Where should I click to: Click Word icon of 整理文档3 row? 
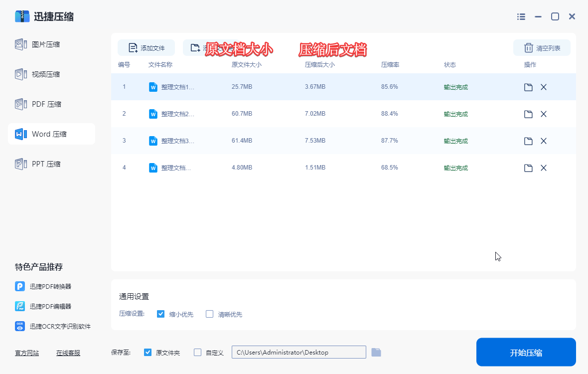[x=153, y=141]
